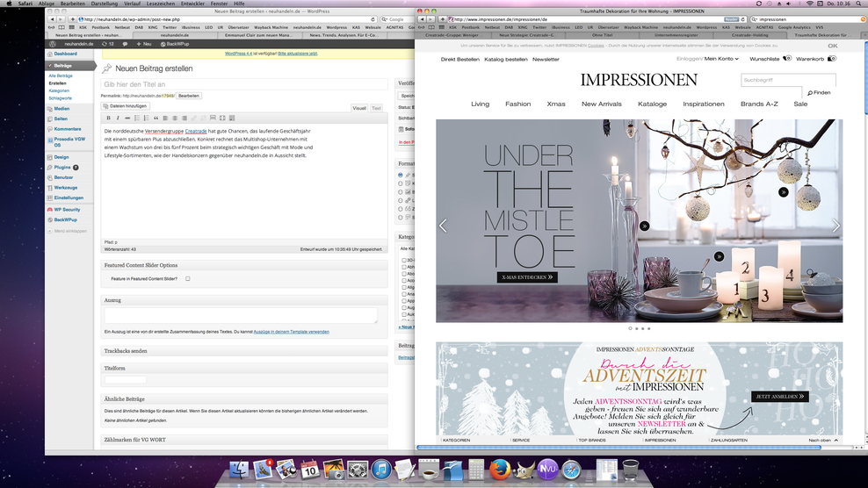Click the JETZT ANMELDEN button
868x488 pixels.
(x=780, y=397)
